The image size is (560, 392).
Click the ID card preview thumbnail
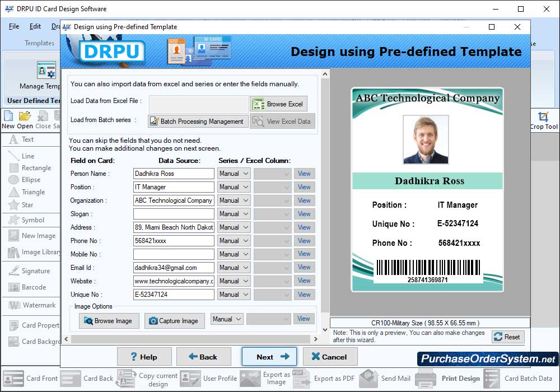(x=427, y=190)
